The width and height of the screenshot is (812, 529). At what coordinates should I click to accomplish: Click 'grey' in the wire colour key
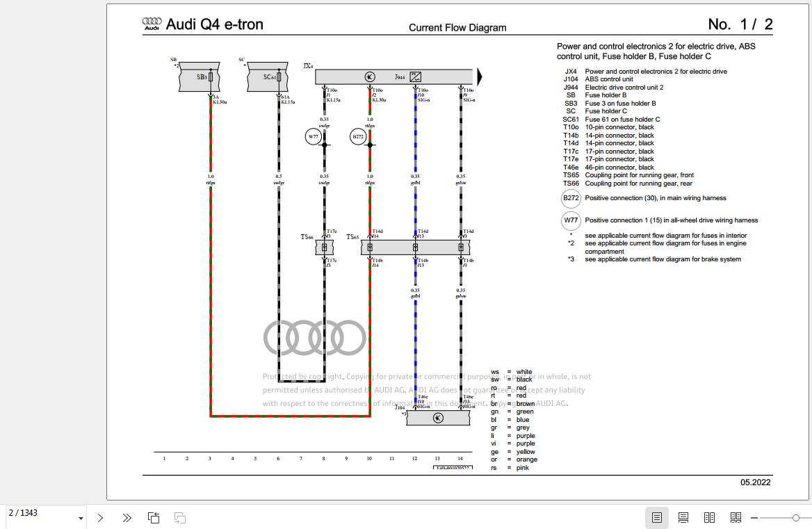pyautogui.click(x=523, y=428)
